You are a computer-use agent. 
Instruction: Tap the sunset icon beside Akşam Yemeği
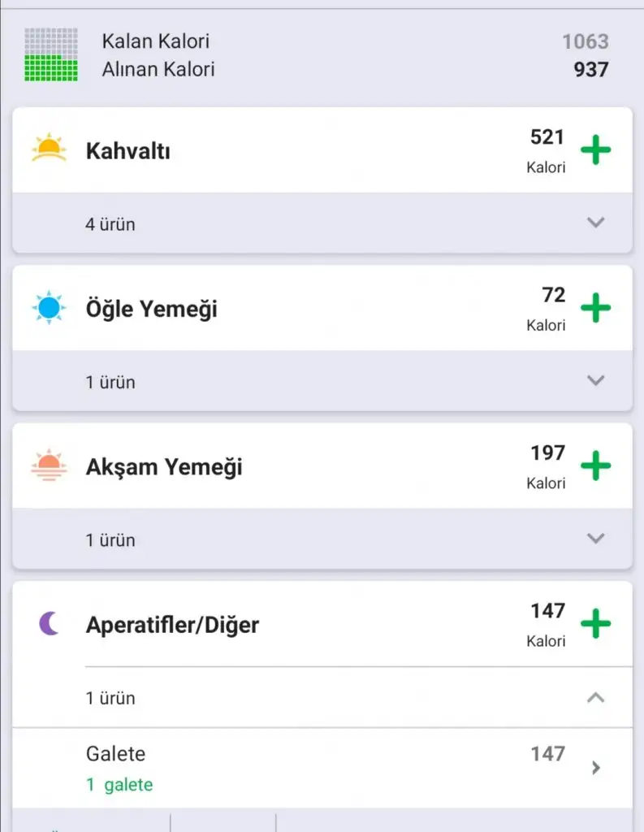49,466
